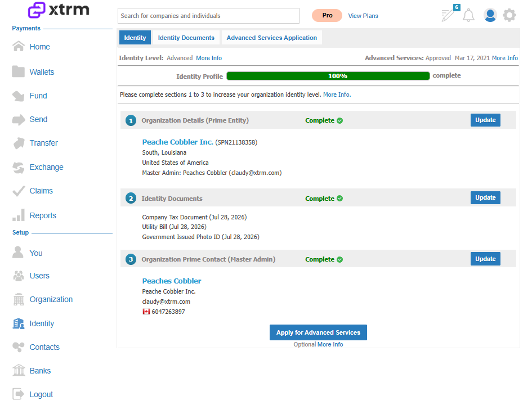
Task: Click More Info next to Identity Level
Action: (209, 58)
